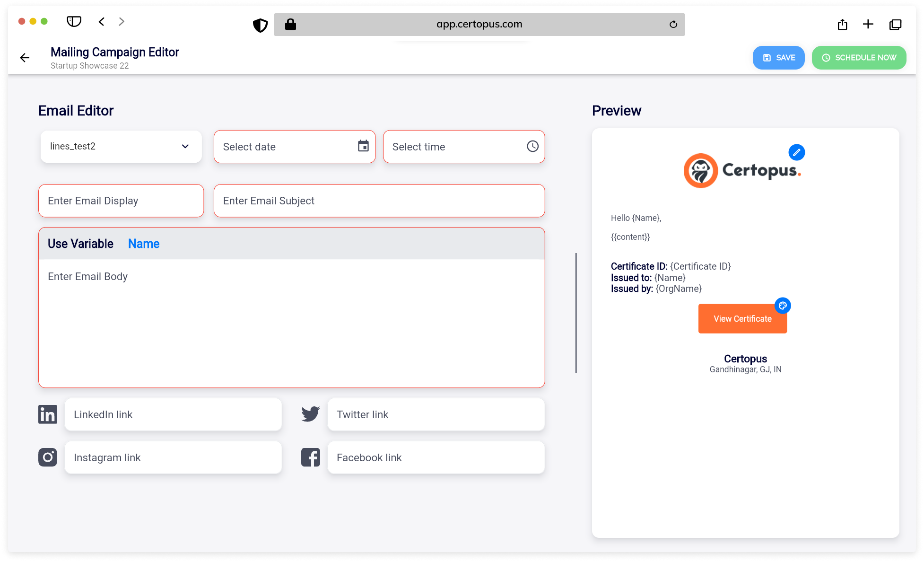Open a new browser tab
This screenshot has width=924, height=562.
(x=868, y=25)
